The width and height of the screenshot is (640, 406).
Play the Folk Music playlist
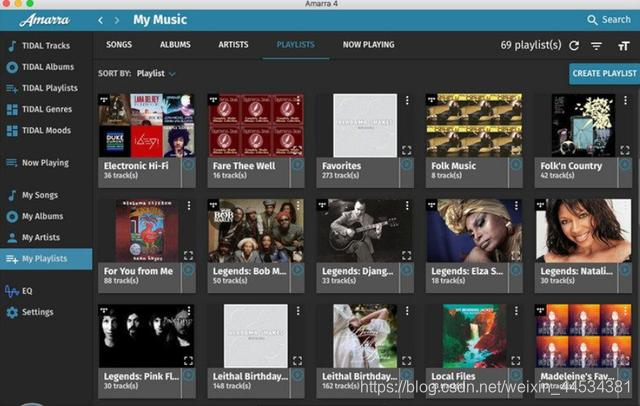point(516,165)
